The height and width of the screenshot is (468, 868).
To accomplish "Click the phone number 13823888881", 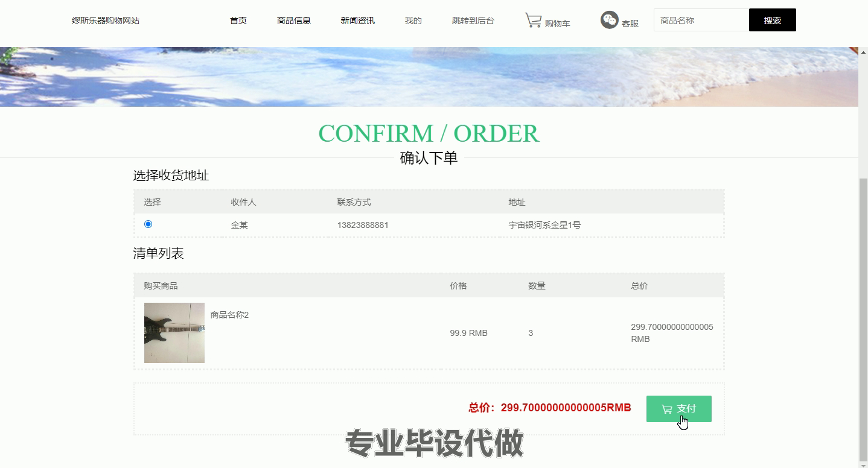I will (363, 225).
